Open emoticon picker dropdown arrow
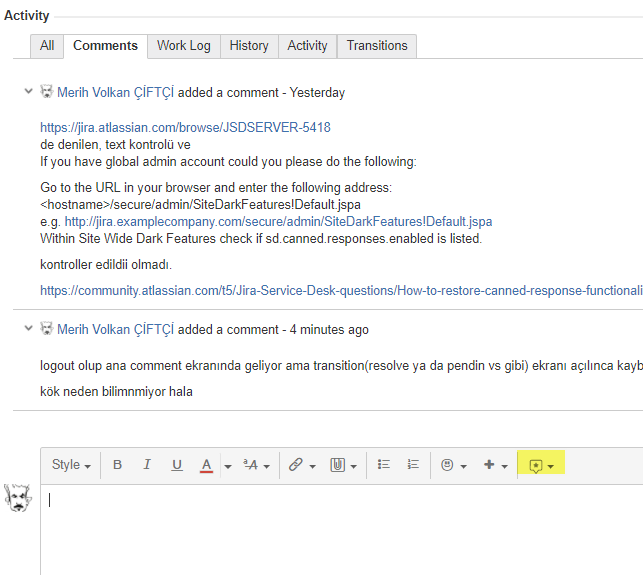 tap(463, 466)
